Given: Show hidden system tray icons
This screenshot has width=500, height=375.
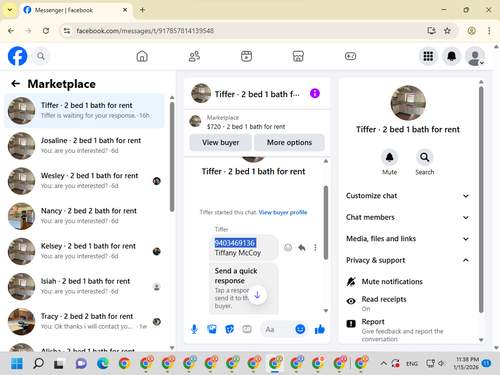Looking at the screenshot, I should point(383,363).
